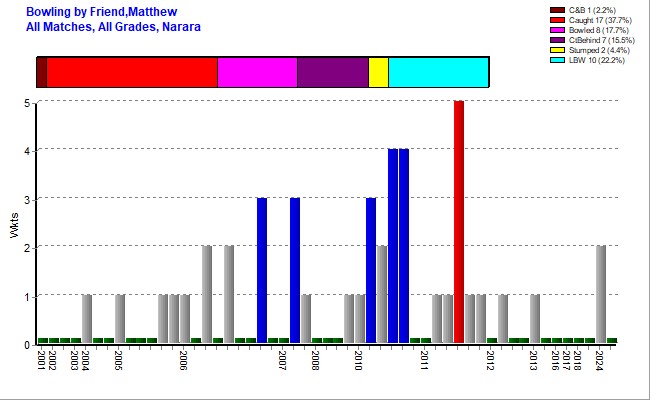
Task: Click the y-axis value 2
Action: tap(27, 248)
